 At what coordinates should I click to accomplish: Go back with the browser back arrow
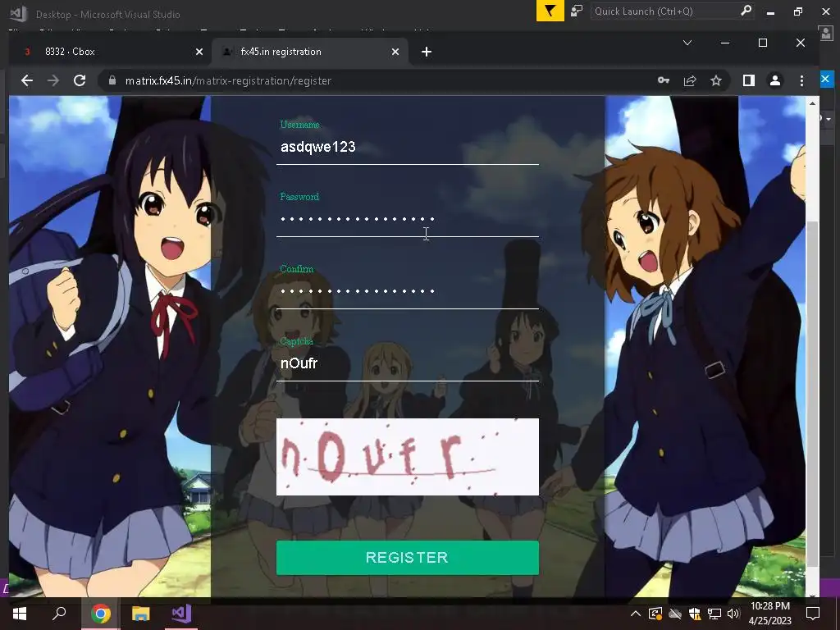tap(27, 81)
